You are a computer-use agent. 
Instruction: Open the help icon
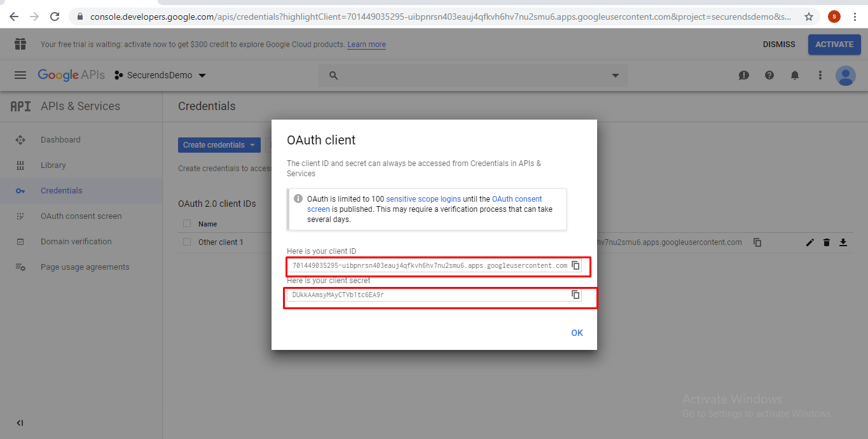769,75
